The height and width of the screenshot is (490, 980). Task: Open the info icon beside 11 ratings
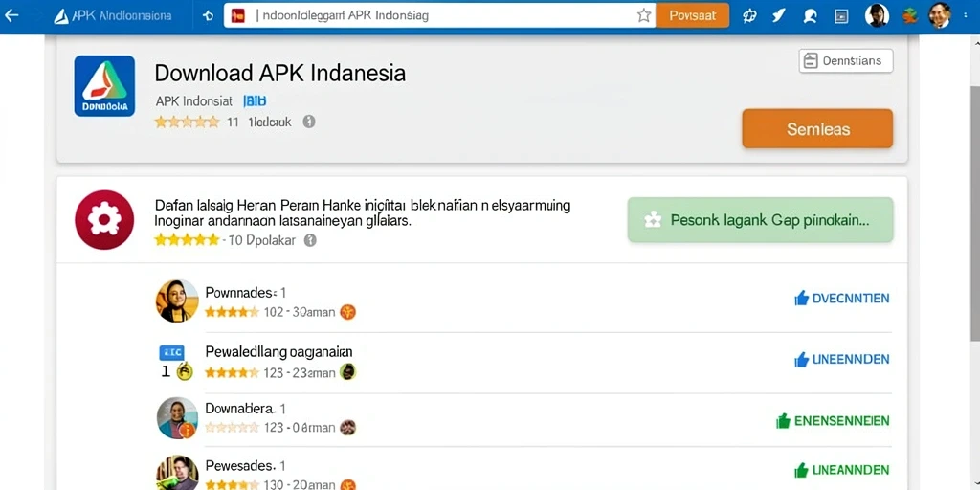point(309,122)
